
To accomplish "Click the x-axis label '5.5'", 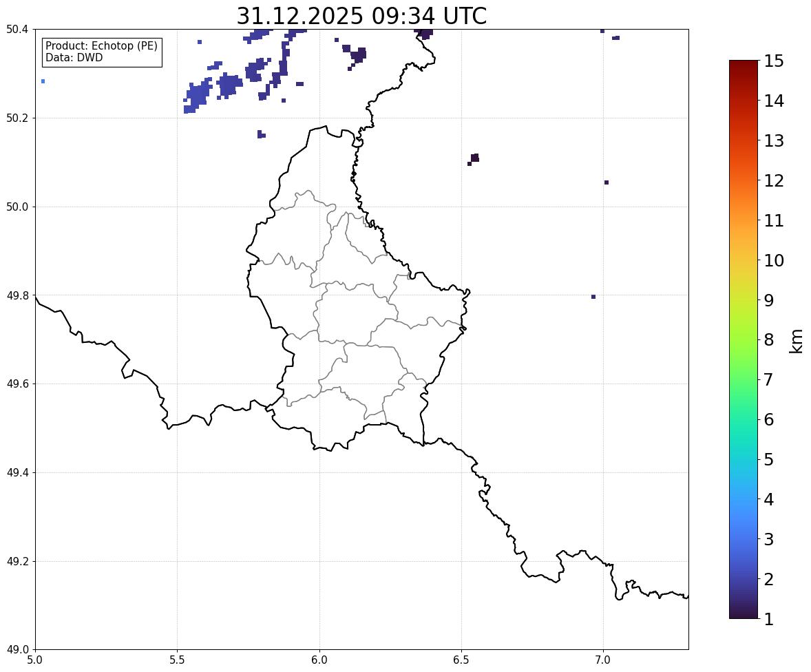I will coord(177,660).
